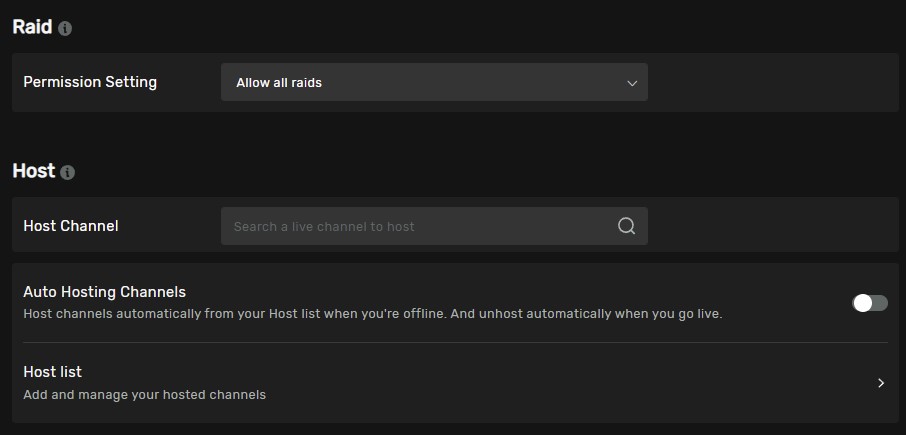Open the Host list title
906x435 pixels.
point(53,372)
